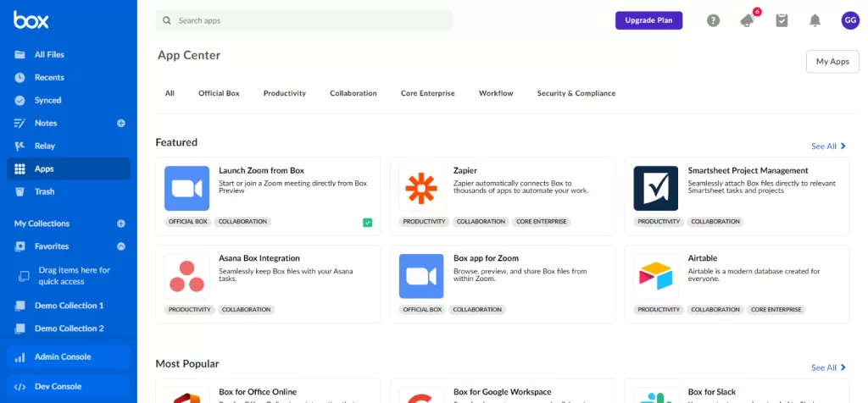Click the search magnifier icon
The image size is (868, 403).
click(x=167, y=20)
